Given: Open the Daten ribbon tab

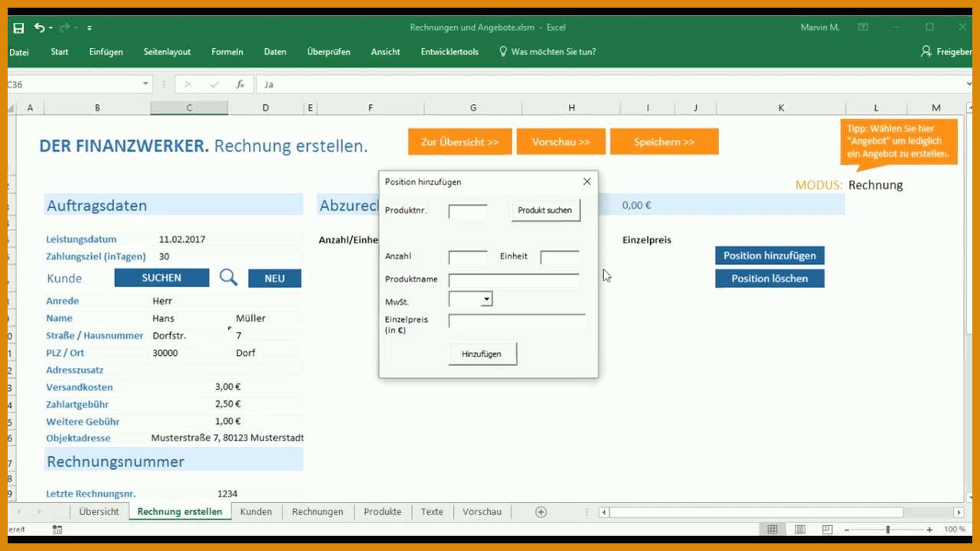Looking at the screenshot, I should tap(275, 52).
